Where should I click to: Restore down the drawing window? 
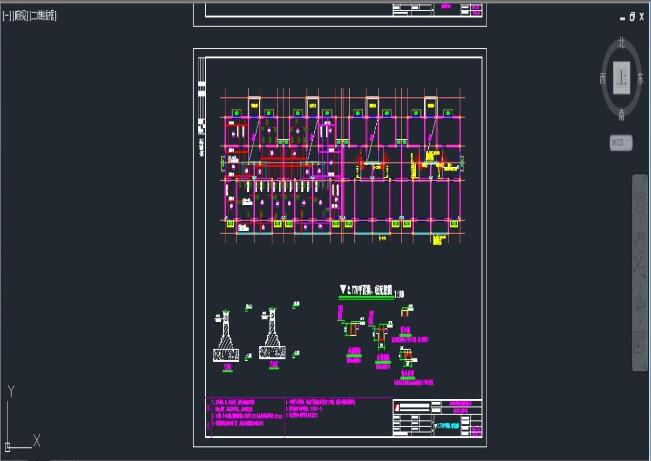(631, 18)
